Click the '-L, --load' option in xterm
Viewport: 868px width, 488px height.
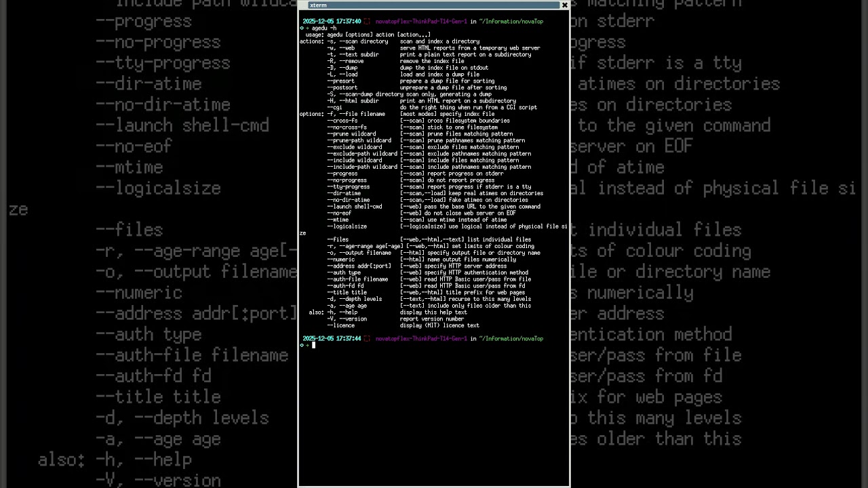pos(342,75)
